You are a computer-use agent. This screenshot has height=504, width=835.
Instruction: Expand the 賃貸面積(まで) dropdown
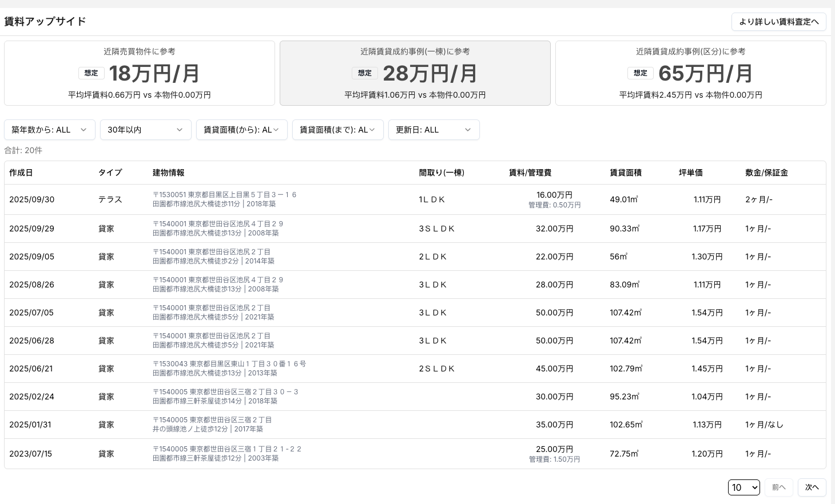[337, 130]
